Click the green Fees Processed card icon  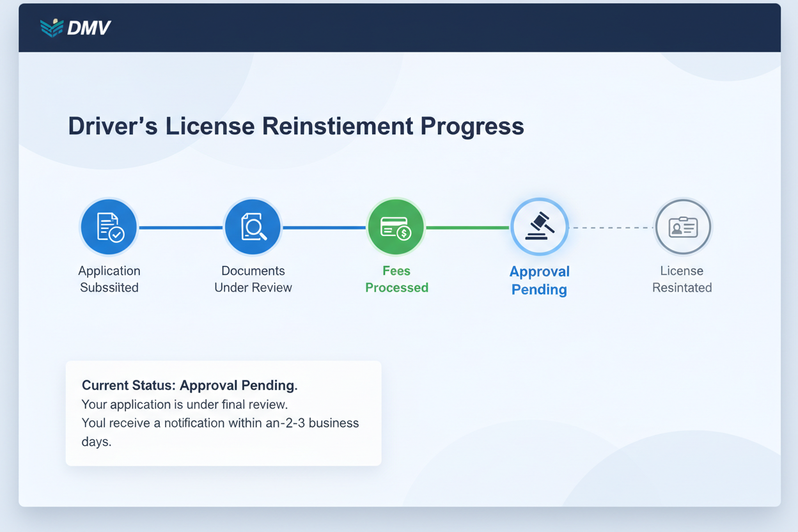pyautogui.click(x=396, y=226)
